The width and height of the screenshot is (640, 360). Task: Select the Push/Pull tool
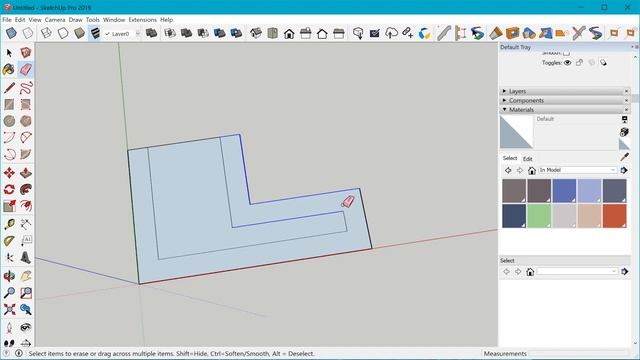[x=26, y=173]
